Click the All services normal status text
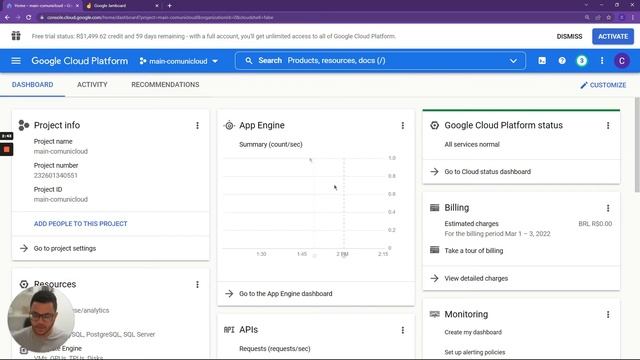The height and width of the screenshot is (360, 640). click(x=472, y=144)
